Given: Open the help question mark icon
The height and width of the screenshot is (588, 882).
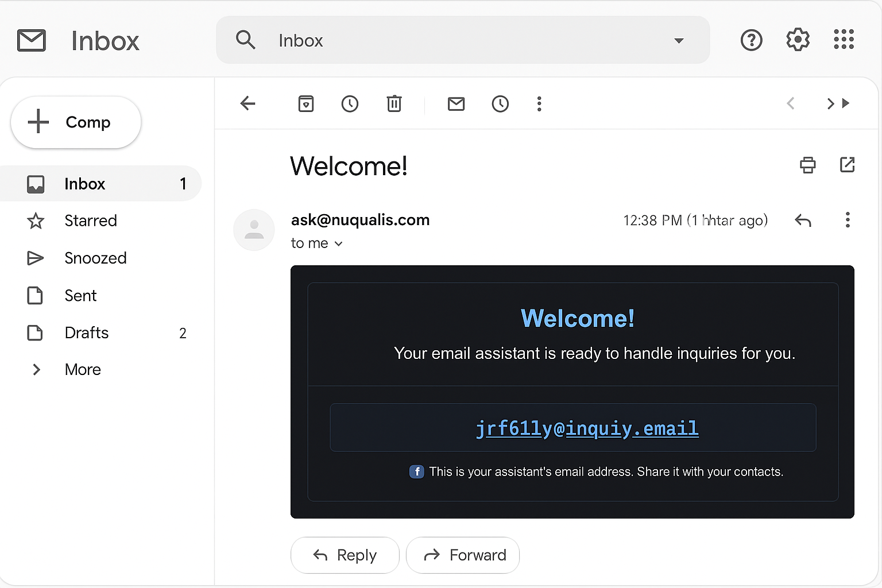Looking at the screenshot, I should point(751,40).
